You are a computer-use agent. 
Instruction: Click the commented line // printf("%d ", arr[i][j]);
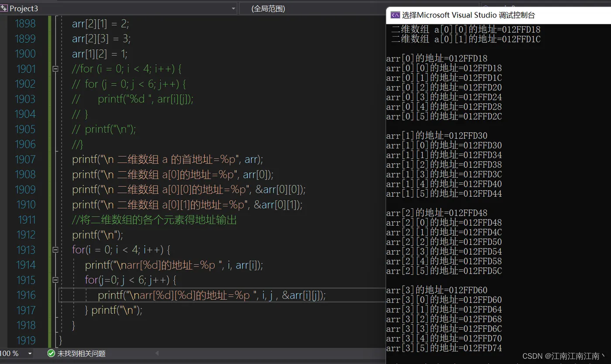coord(133,99)
